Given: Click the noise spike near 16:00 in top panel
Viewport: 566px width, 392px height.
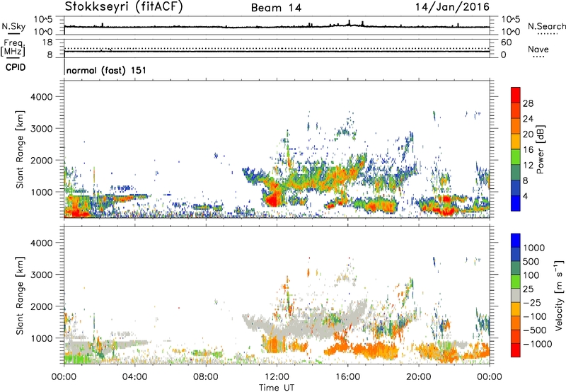Looking at the screenshot, I should point(349,23).
